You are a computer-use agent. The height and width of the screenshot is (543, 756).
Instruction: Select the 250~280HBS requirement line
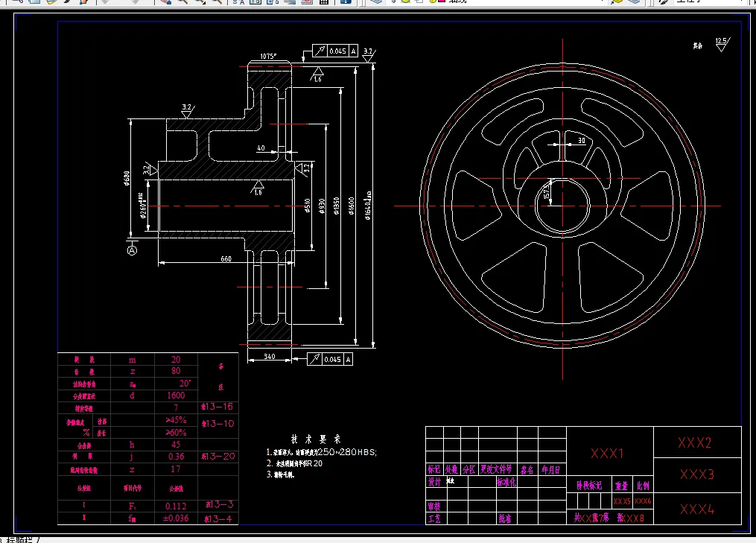click(322, 452)
